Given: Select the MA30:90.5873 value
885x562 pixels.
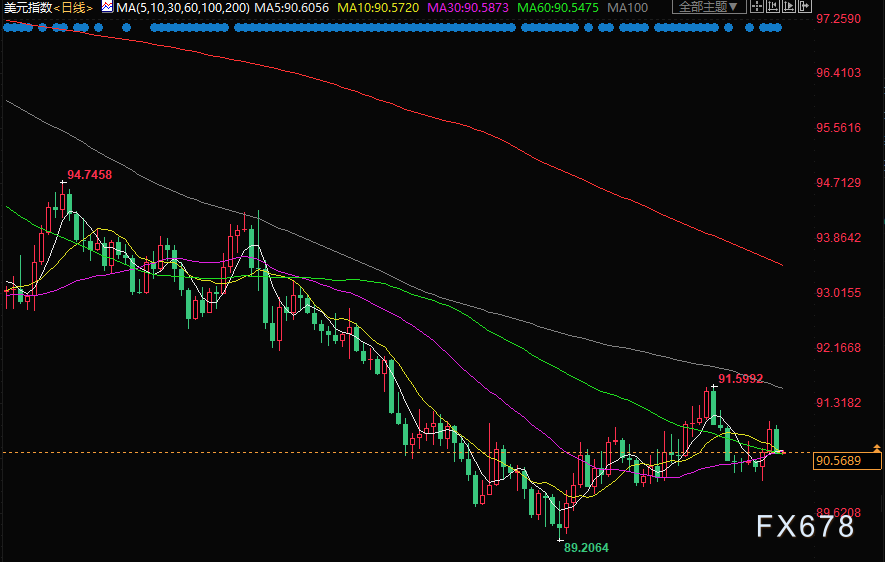Looking at the screenshot, I should [x=468, y=7].
